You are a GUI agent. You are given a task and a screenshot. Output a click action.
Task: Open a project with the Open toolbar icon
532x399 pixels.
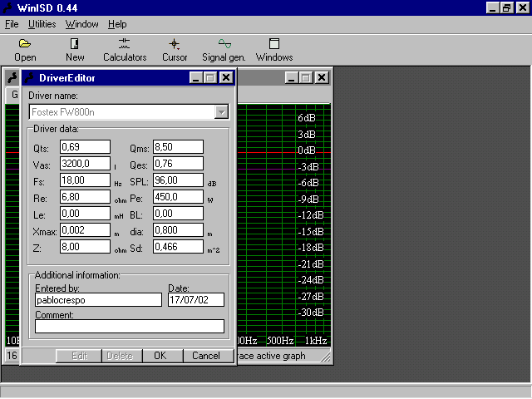click(25, 50)
